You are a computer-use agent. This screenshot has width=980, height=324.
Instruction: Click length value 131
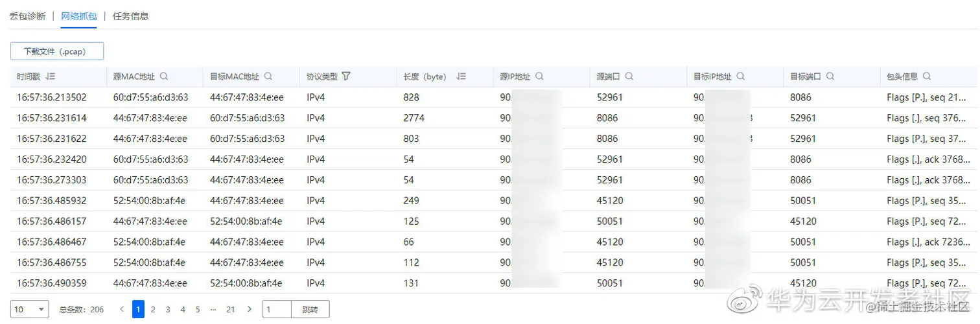click(x=412, y=284)
